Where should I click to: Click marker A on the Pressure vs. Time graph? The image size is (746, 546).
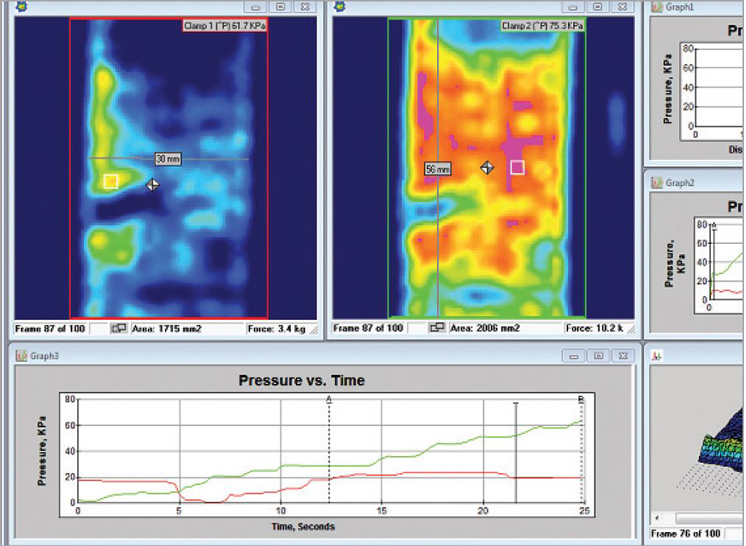329,398
